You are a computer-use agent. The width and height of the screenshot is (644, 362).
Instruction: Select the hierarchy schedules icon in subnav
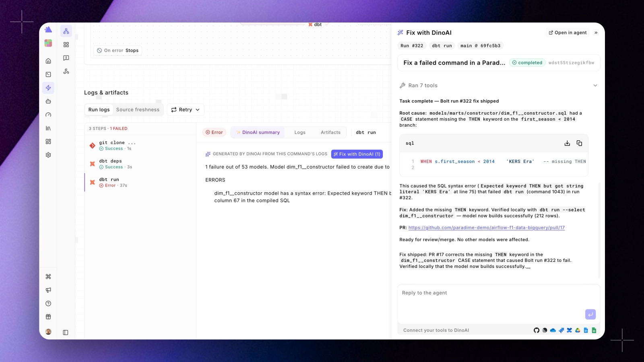pyautogui.click(x=66, y=31)
